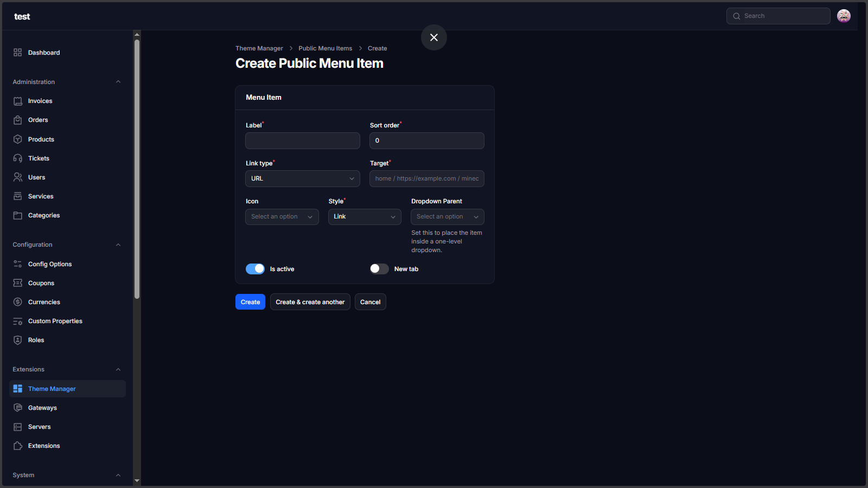Open Tickets via its headset icon
Viewport: 868px width, 488px height.
[x=18, y=158]
